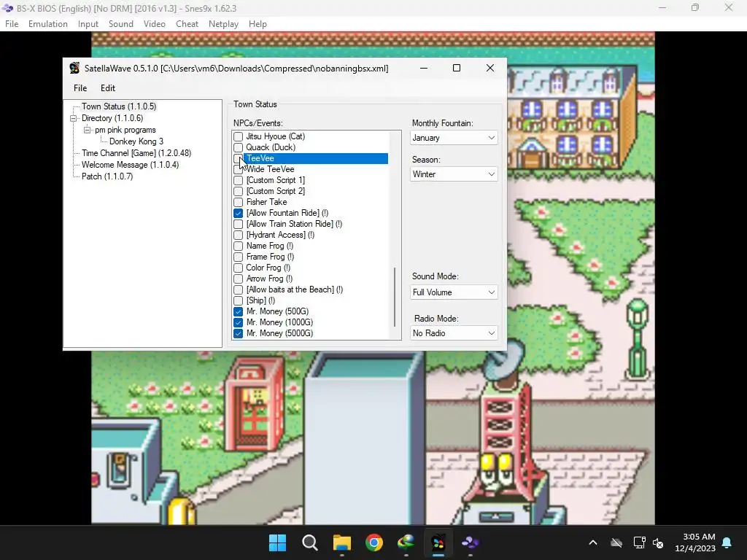The image size is (747, 560).
Task: Open the Snes9x Netplay menu
Action: point(223,24)
